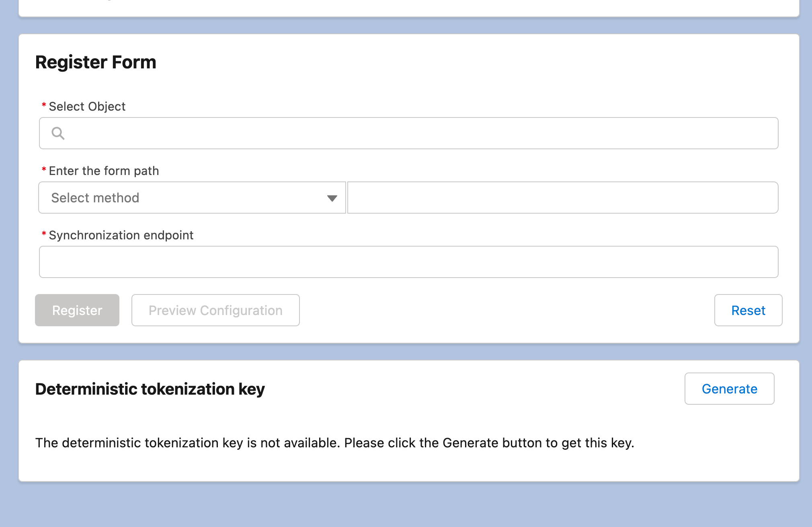
Task: Expand the method picker arrow
Action: coord(331,198)
